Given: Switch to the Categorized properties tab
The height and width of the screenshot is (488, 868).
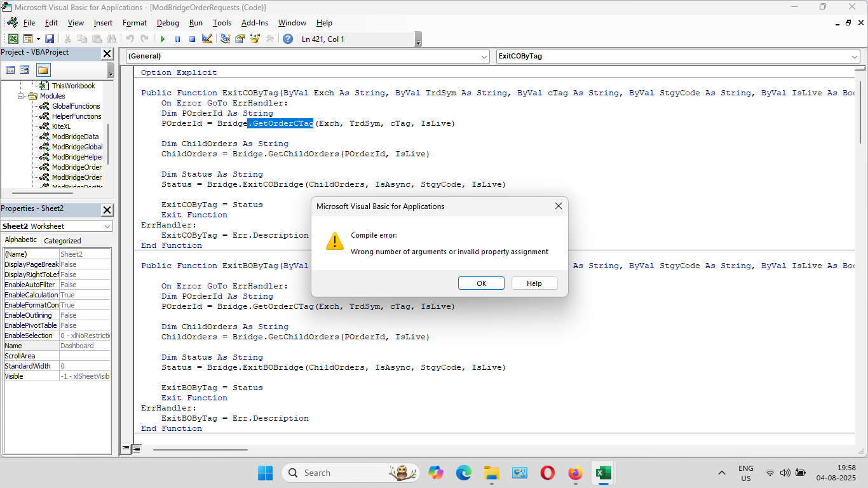Looking at the screenshot, I should coord(62,241).
